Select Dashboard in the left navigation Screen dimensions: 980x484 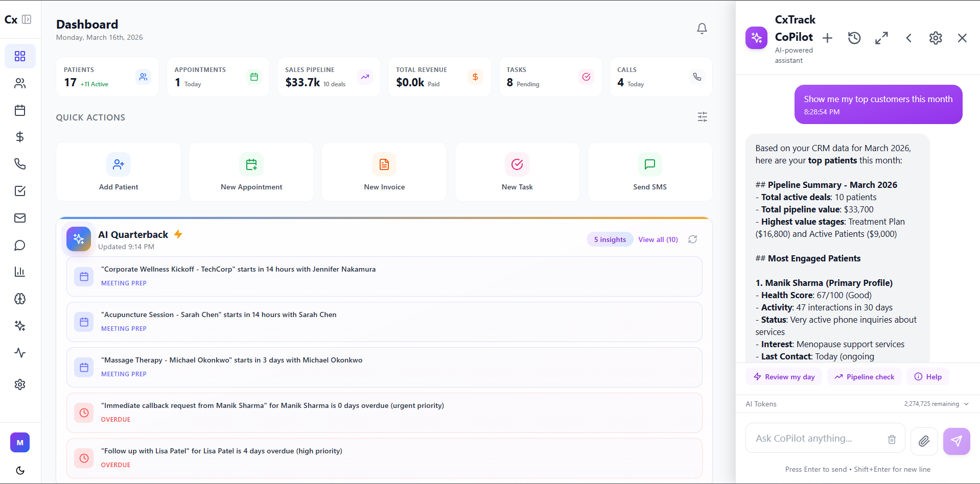click(20, 56)
